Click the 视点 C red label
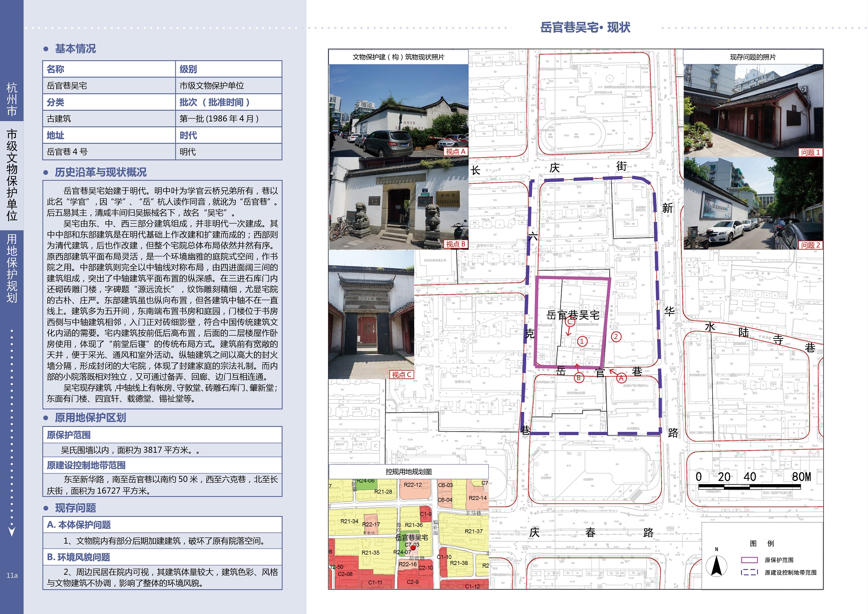The width and height of the screenshot is (868, 614). pyautogui.click(x=402, y=375)
